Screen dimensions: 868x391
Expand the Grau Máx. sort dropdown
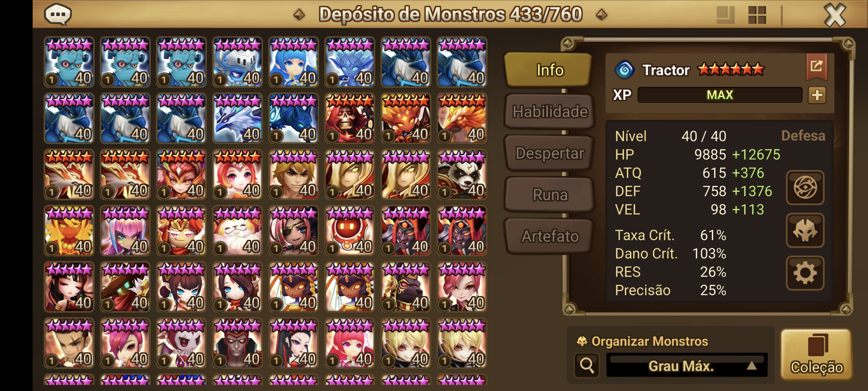click(x=687, y=366)
